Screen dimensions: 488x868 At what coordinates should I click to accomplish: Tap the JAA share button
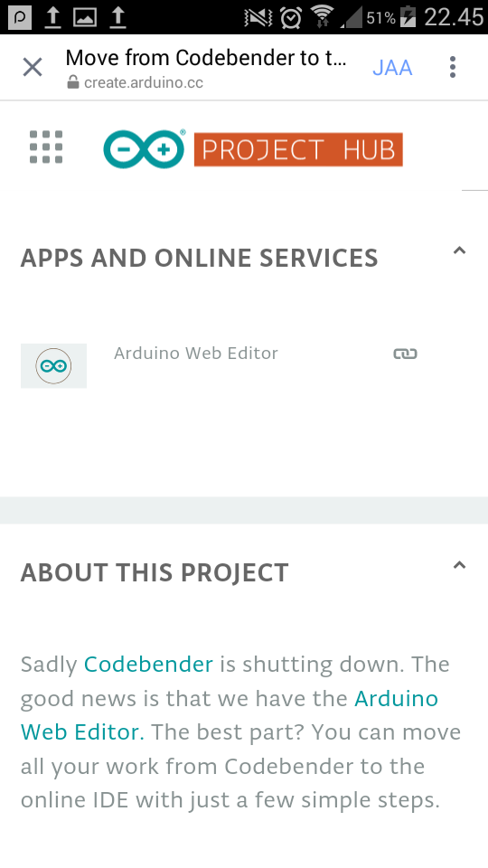[x=392, y=68]
